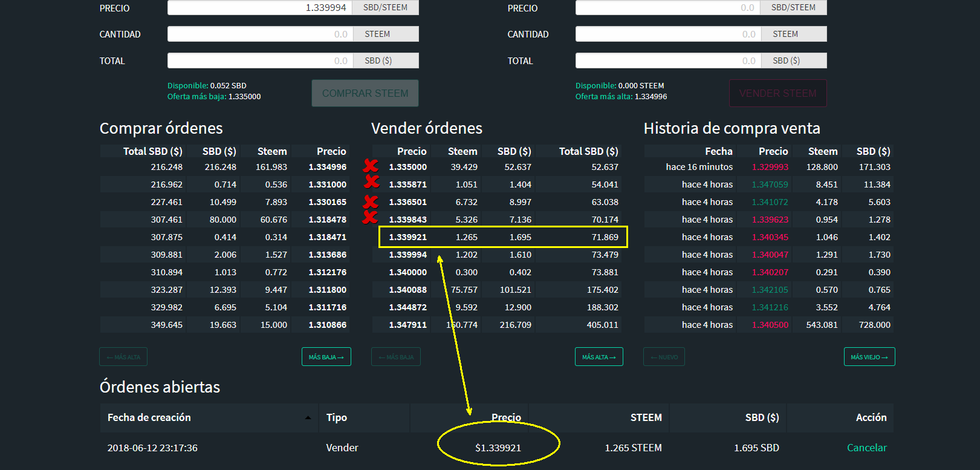The height and width of the screenshot is (470, 980).
Task: Select buy order price 1.330165
Action: coord(328,203)
